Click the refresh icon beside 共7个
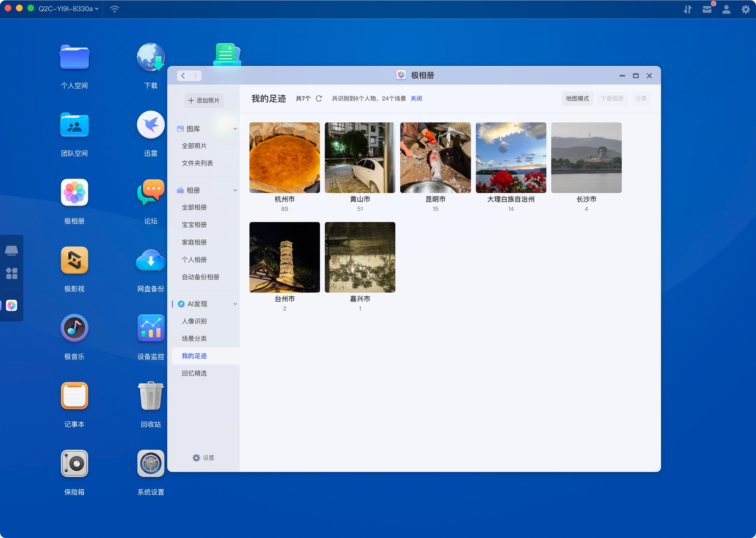 click(x=319, y=98)
